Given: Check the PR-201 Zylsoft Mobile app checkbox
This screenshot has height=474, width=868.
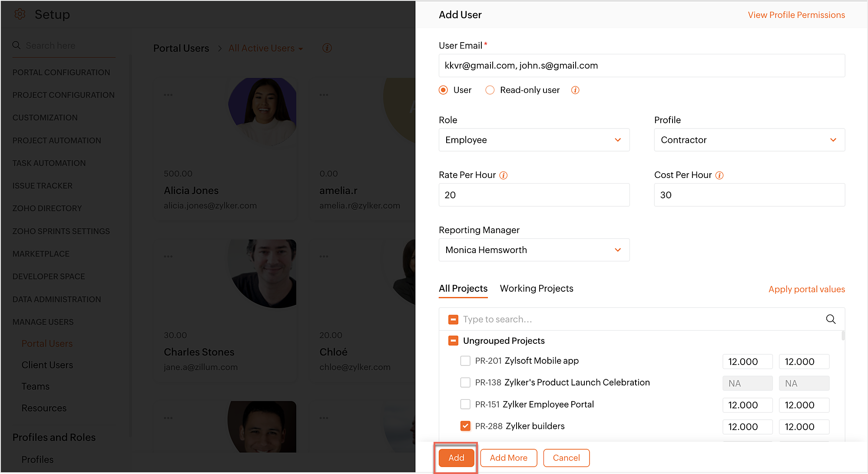Looking at the screenshot, I should [x=465, y=361].
